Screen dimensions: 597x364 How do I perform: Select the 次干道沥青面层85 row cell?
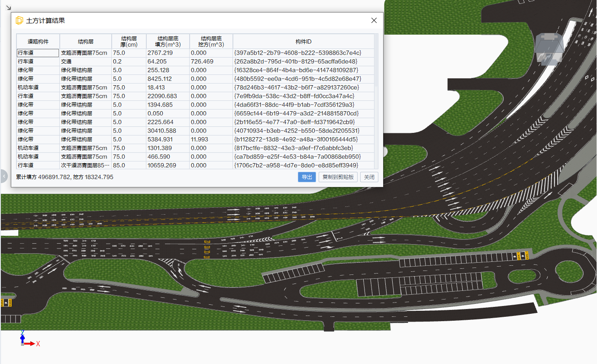click(85, 165)
